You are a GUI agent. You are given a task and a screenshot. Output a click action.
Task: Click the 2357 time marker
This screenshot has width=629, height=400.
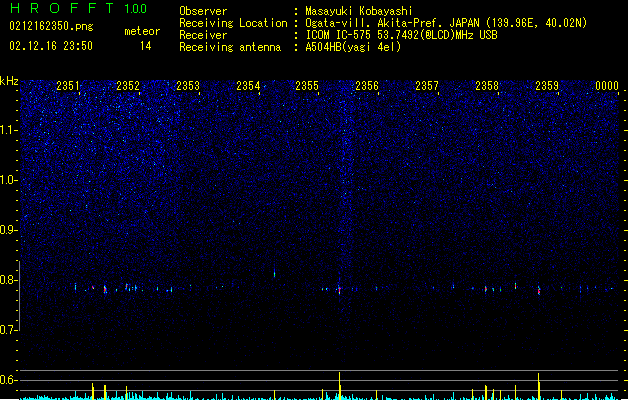point(427,86)
